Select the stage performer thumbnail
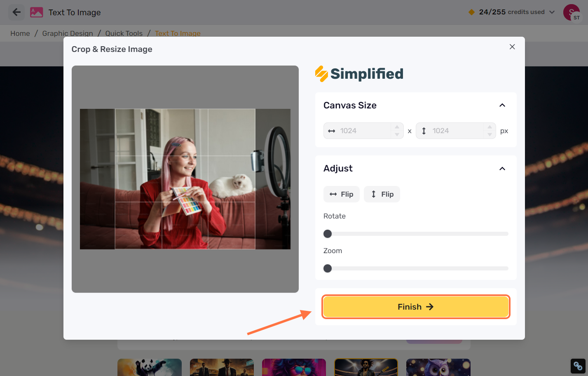The width and height of the screenshot is (588, 376). (x=366, y=367)
